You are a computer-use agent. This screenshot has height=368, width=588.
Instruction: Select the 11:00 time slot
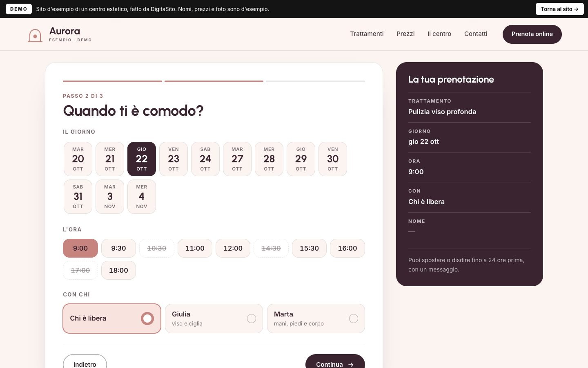195,248
